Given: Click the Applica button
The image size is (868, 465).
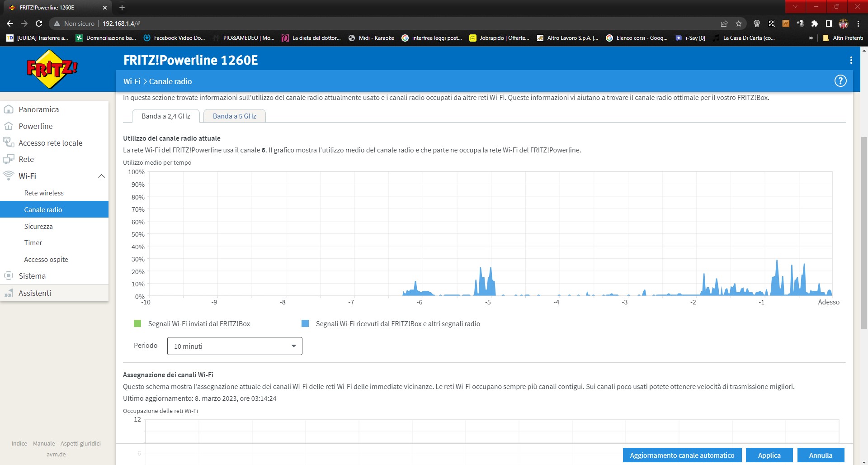Looking at the screenshot, I should tap(769, 455).
